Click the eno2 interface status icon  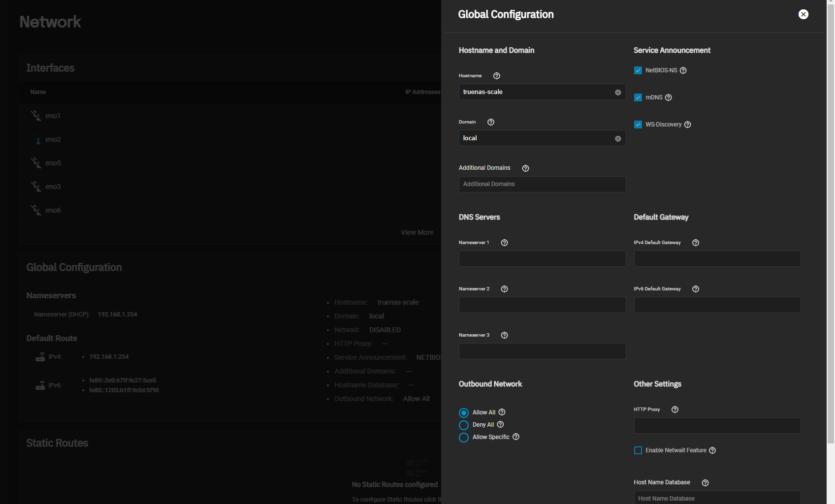pos(37,140)
